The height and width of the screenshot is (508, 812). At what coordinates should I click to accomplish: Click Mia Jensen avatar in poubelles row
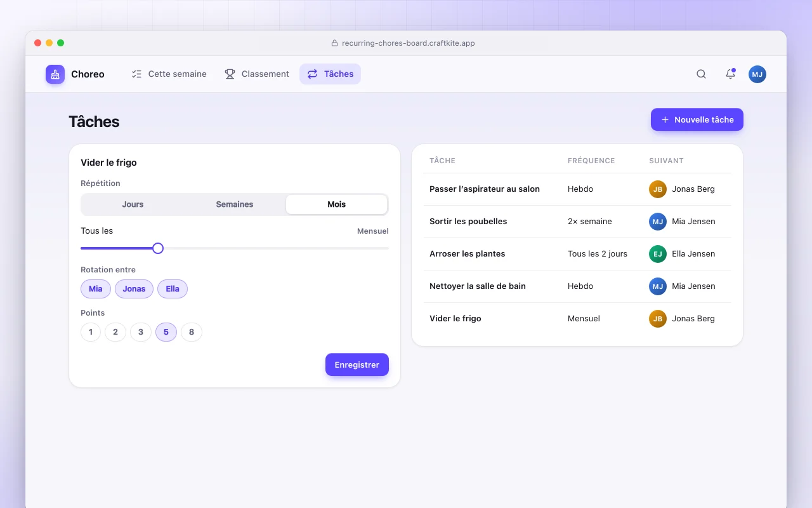pos(658,222)
